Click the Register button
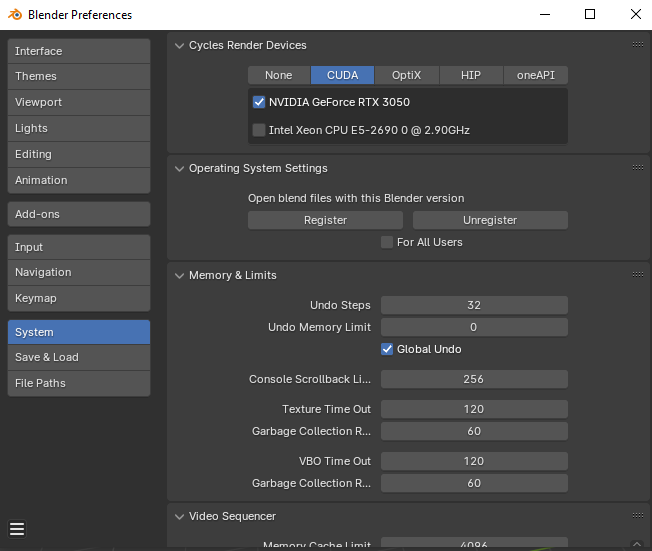Screen dimensions: 652x551 tap(325, 220)
